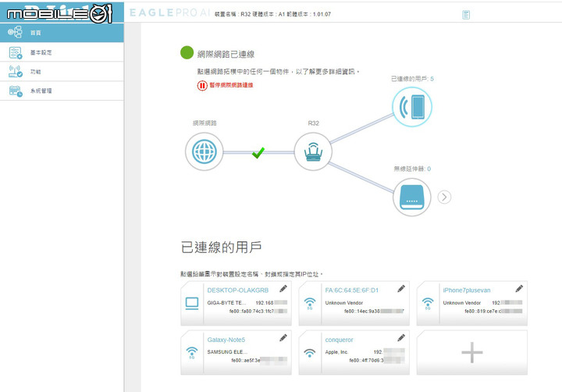Click 暫停網際網路連線 pause link
The image size is (562, 392).
(231, 85)
